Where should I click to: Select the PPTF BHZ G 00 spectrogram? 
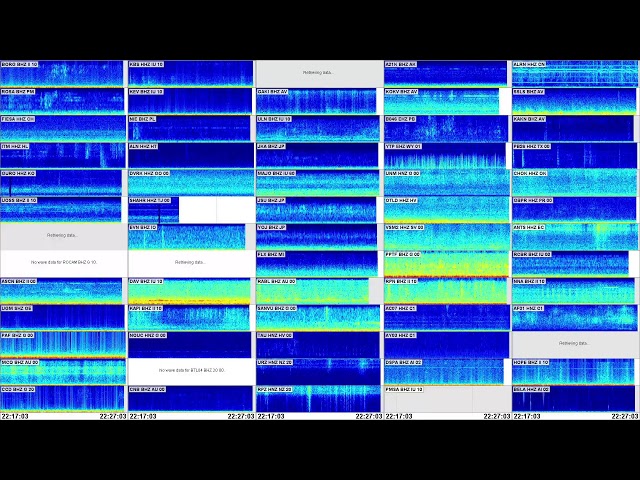[447, 264]
